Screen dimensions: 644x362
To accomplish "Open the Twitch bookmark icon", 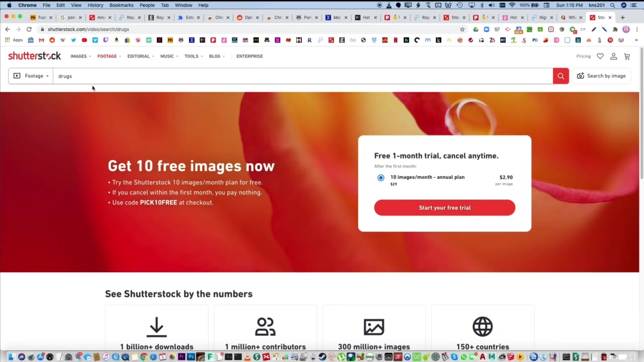I will click(x=106, y=40).
